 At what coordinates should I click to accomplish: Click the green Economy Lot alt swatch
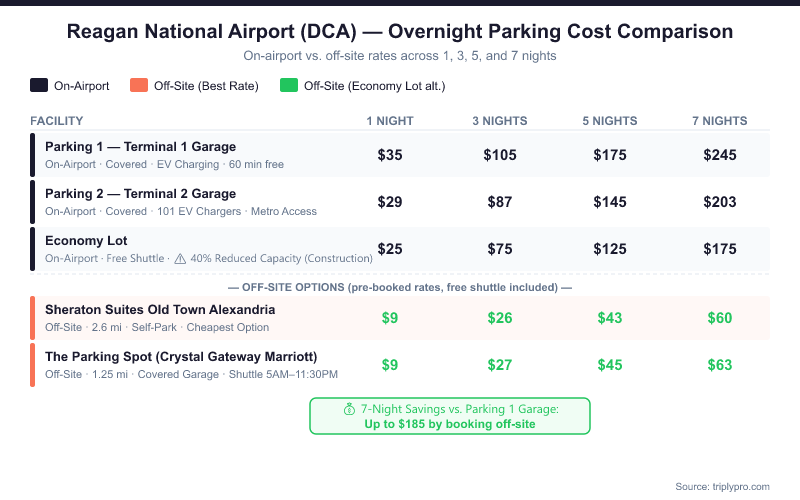pos(289,86)
